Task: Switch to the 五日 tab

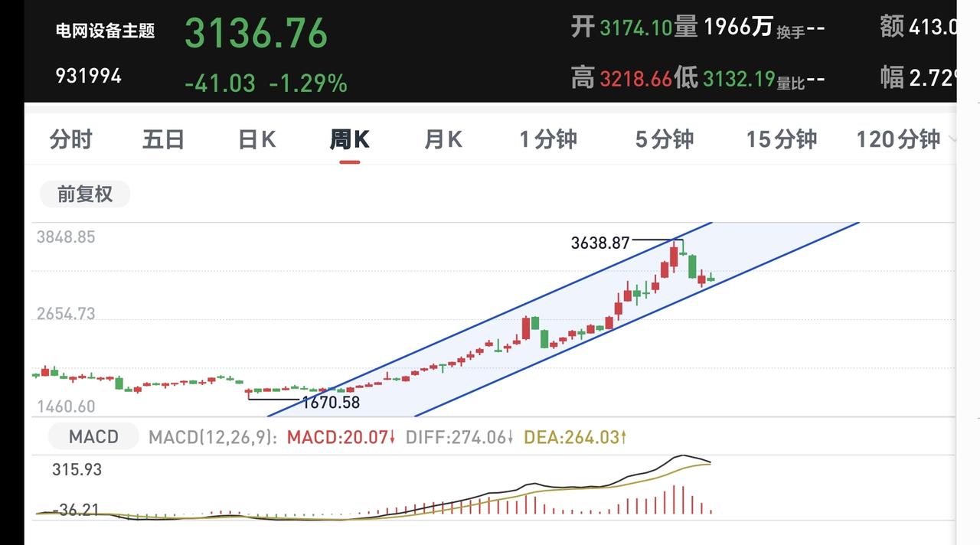Action: coord(163,139)
